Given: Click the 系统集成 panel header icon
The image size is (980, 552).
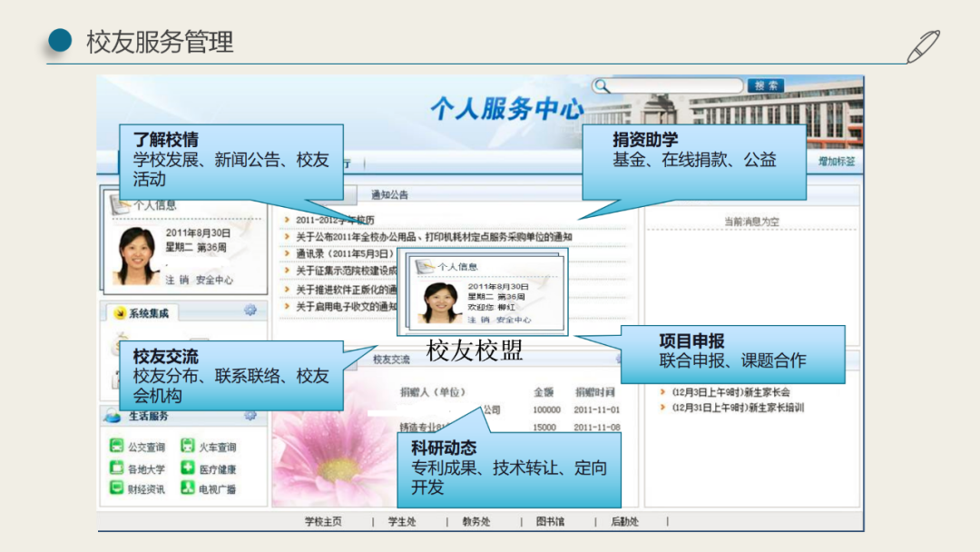Looking at the screenshot, I should 120,313.
